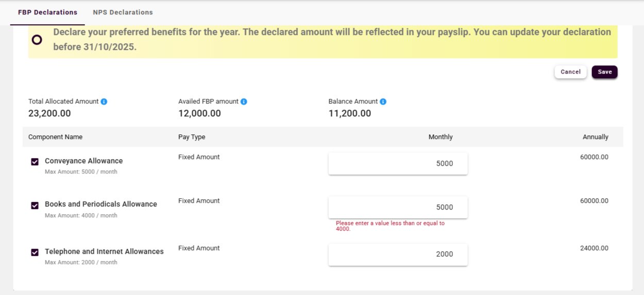The image size is (644, 295).
Task: Cancel the declaration changes
Action: pyautogui.click(x=570, y=72)
